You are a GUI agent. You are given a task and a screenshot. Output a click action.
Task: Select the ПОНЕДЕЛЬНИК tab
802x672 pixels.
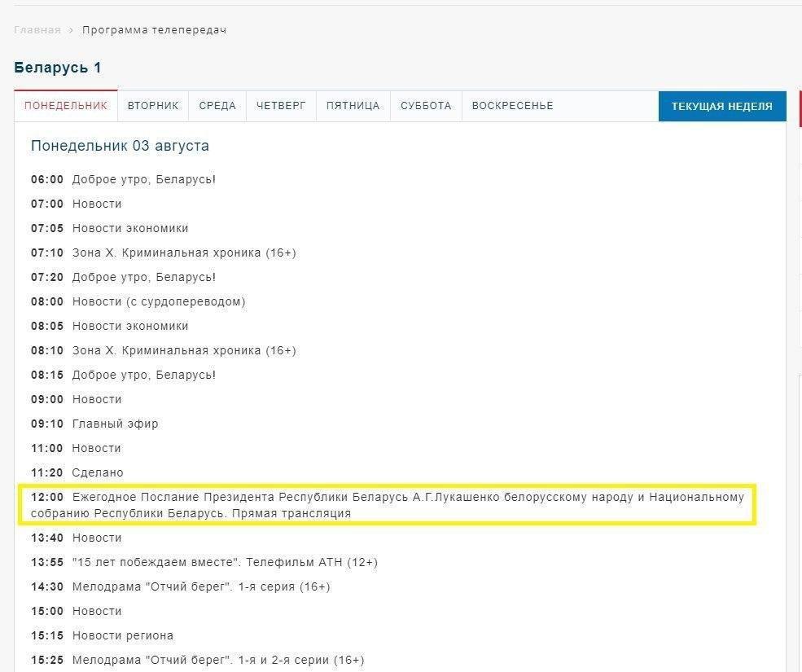[x=66, y=106]
